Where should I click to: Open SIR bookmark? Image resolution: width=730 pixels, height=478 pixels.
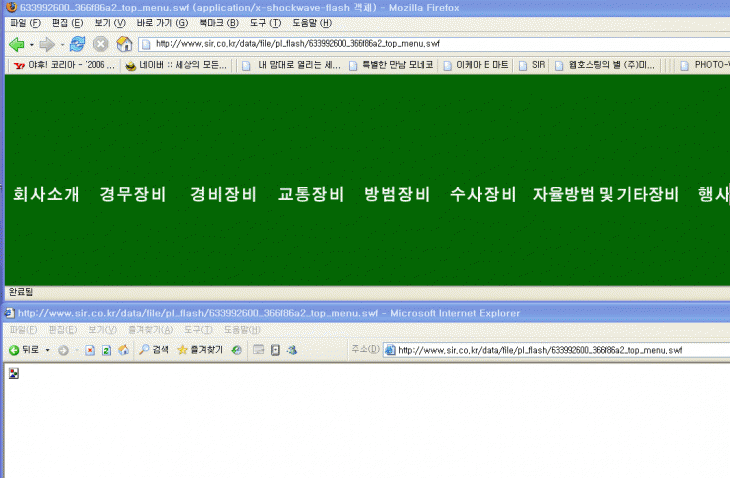(532, 65)
